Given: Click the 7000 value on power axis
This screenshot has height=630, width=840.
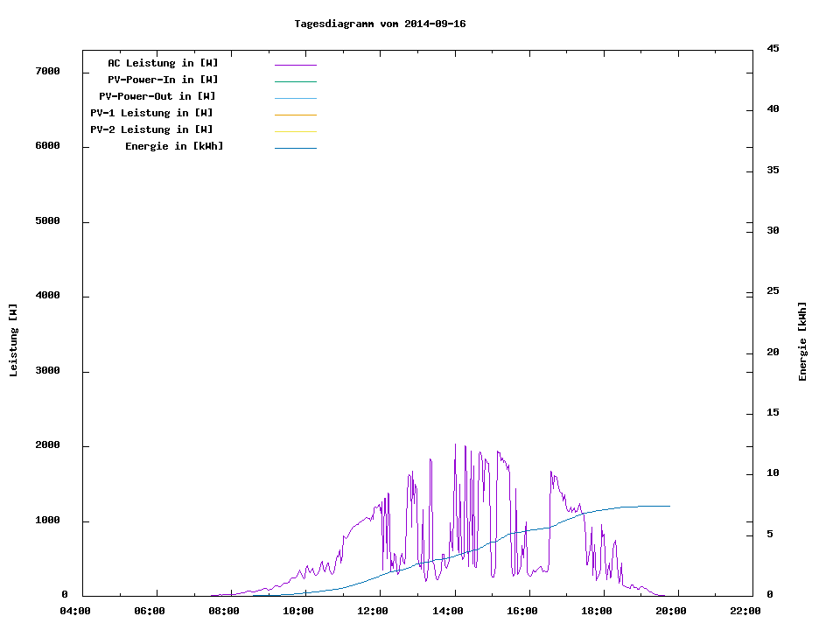Looking at the screenshot, I should [47, 71].
